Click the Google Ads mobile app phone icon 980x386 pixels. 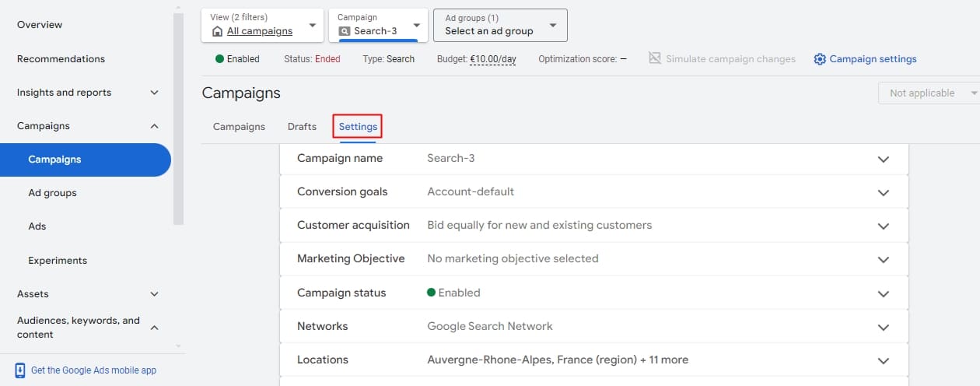tap(20, 370)
